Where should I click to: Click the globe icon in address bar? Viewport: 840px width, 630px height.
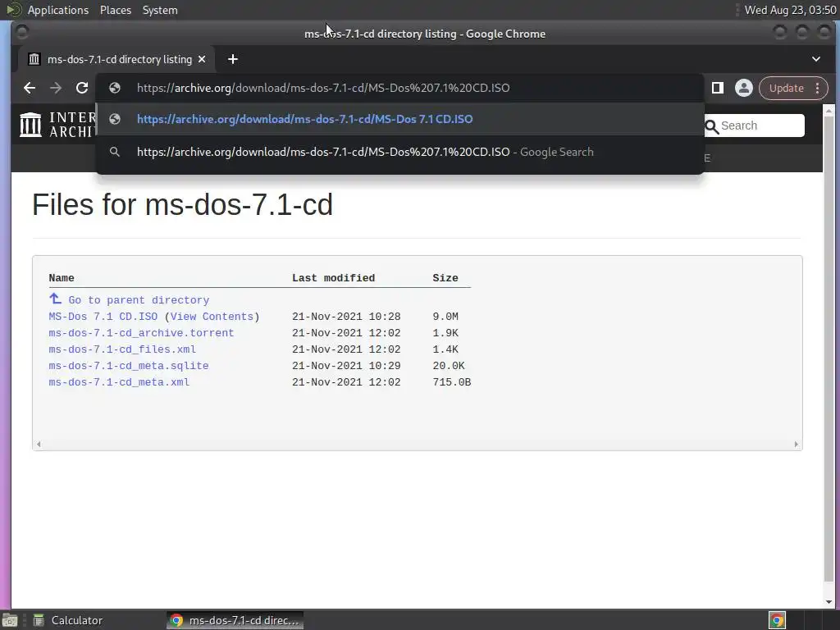(115, 88)
